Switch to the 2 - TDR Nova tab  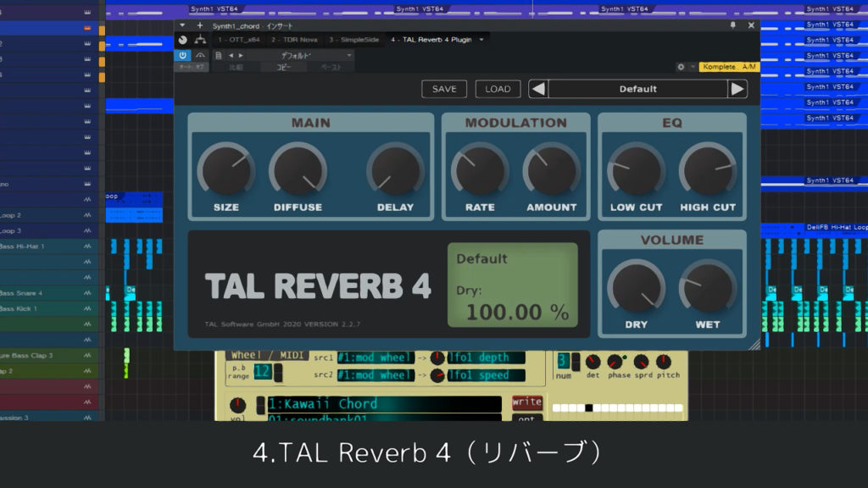coord(294,40)
